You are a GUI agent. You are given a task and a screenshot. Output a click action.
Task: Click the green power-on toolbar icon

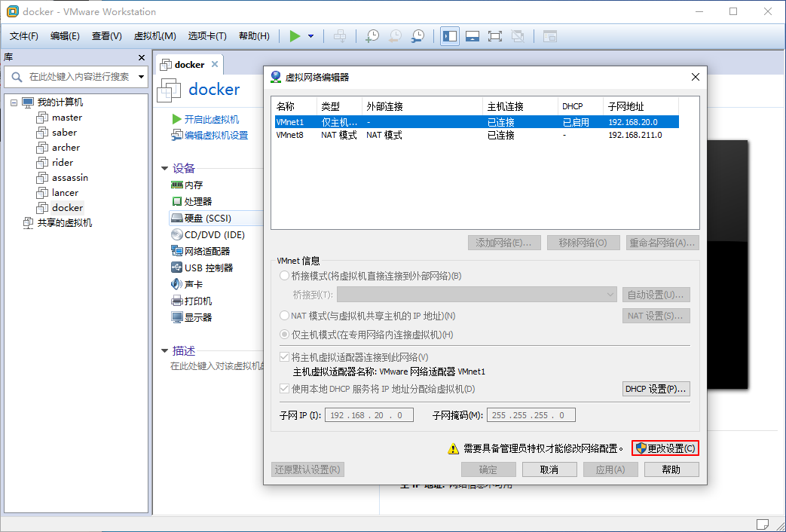(296, 35)
